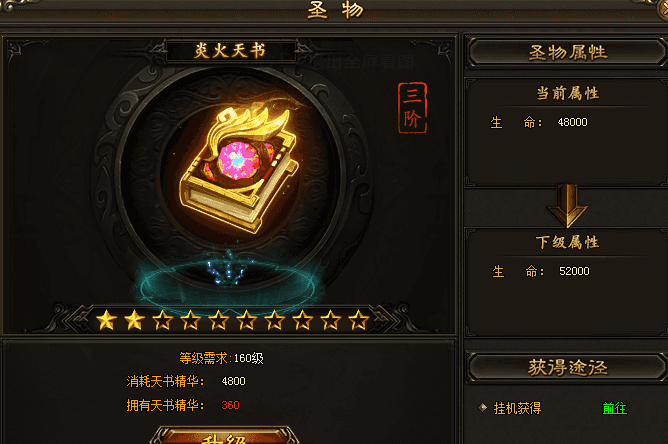Click the next-level 生命 52000 value

coord(574,271)
